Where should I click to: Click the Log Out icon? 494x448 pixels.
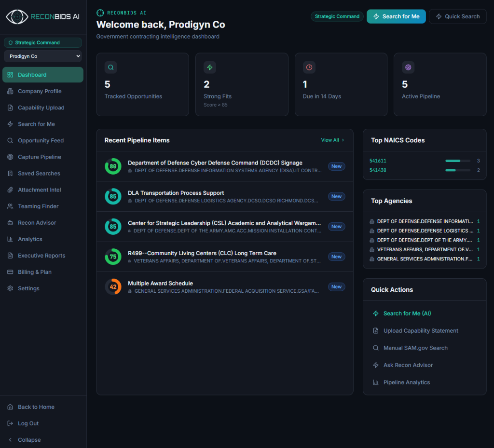(x=11, y=423)
